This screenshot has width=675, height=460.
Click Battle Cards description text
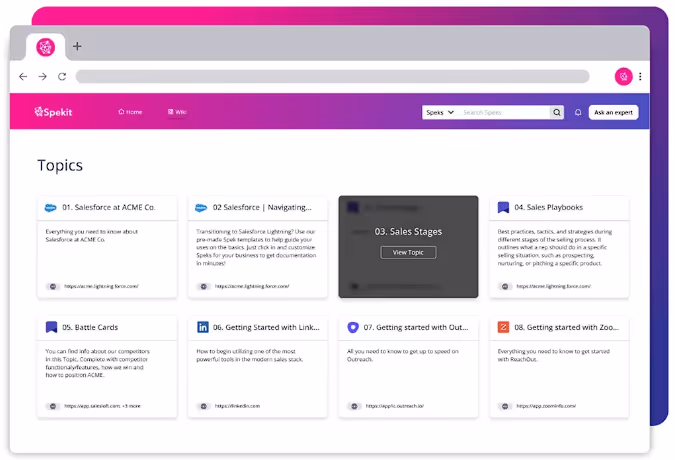tap(98, 363)
